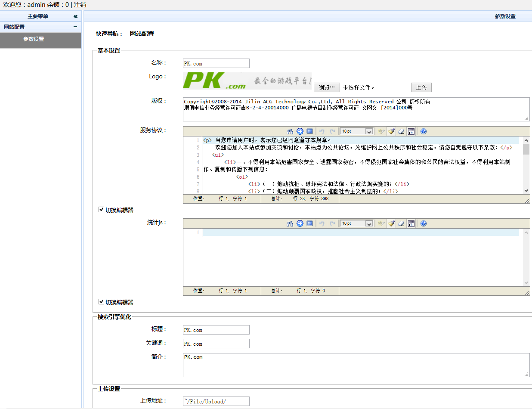Click the 服务协议 editor scroll-down arrow

(x=526, y=190)
